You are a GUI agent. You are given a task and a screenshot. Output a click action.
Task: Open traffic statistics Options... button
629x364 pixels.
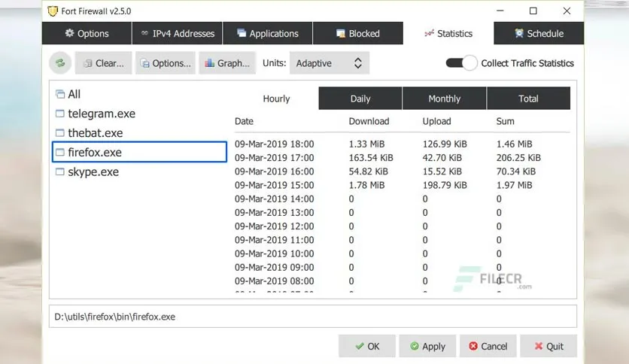pyautogui.click(x=166, y=63)
